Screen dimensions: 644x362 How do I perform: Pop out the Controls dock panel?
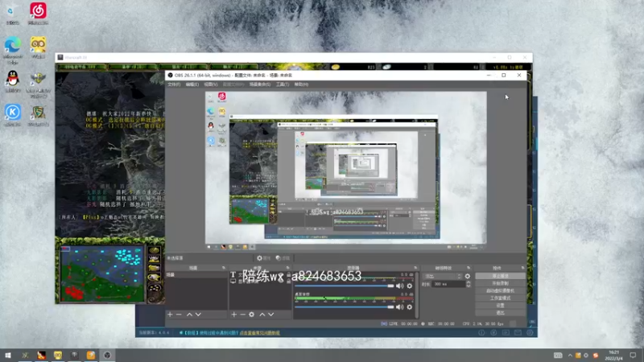[x=522, y=268]
